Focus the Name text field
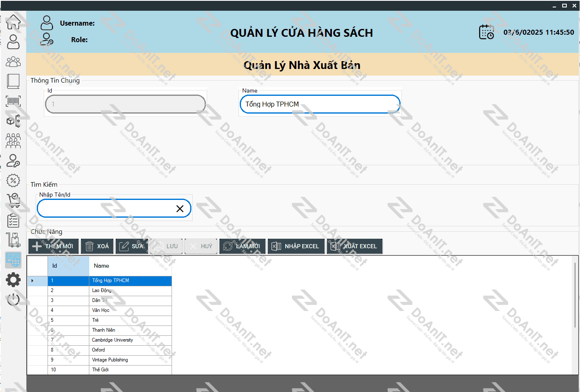 point(320,104)
